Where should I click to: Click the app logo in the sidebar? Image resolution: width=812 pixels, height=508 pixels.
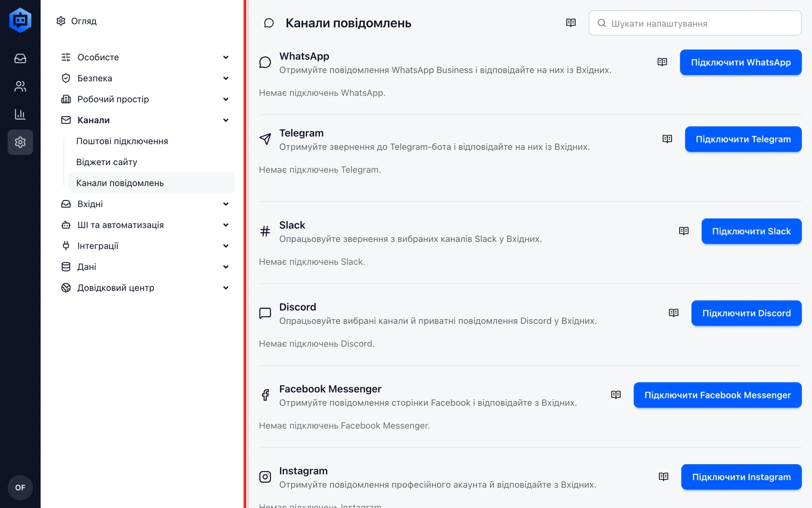click(20, 20)
